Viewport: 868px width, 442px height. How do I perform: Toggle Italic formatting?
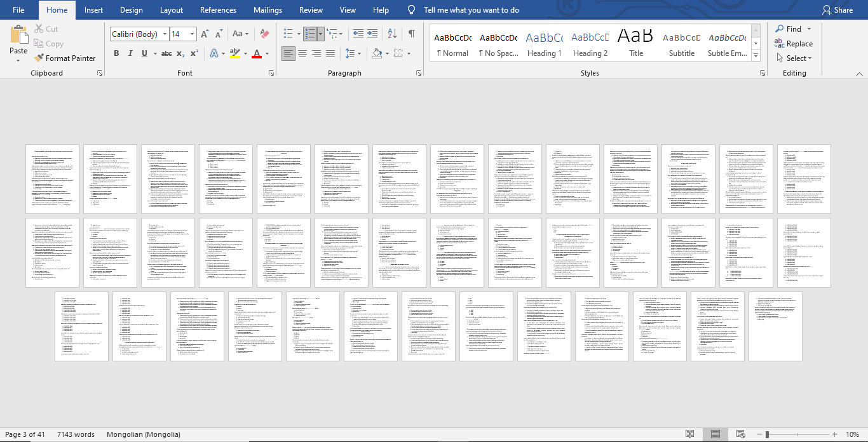[x=130, y=53]
